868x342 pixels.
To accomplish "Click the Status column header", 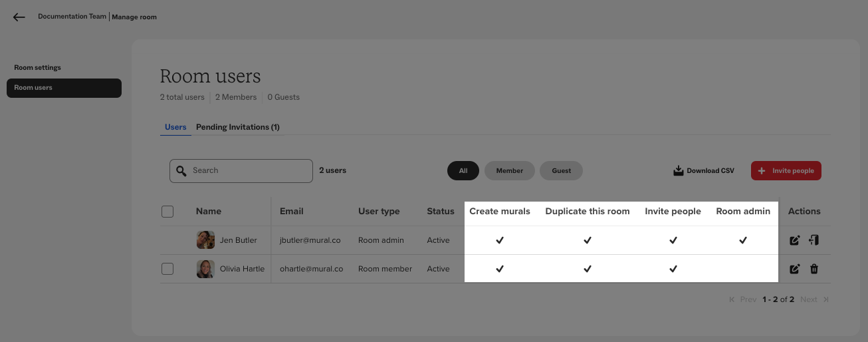I will 441,212.
